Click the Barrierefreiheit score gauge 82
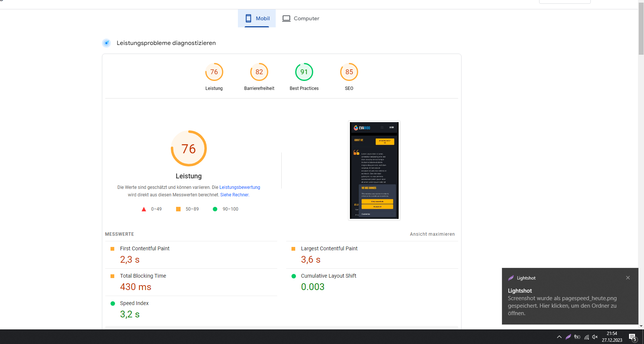 (259, 72)
